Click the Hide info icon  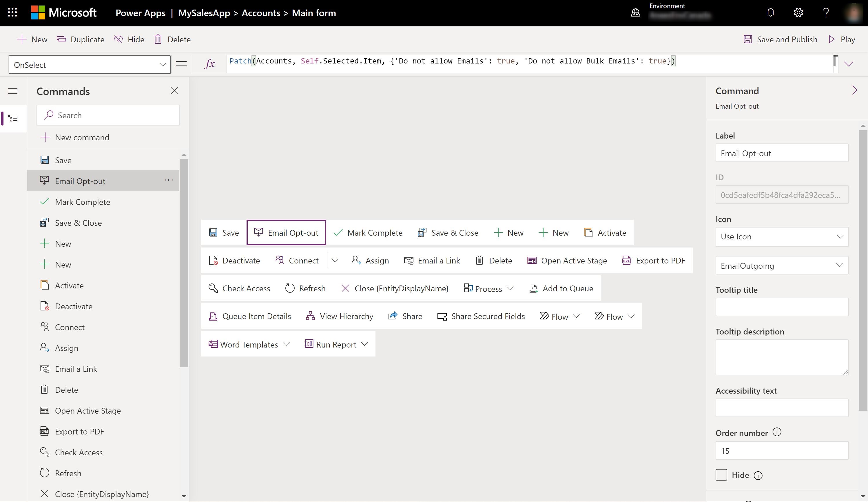point(758,475)
